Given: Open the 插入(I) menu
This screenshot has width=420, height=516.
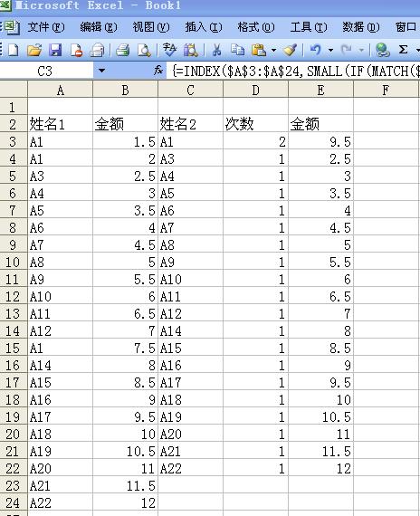Looking at the screenshot, I should 203,27.
